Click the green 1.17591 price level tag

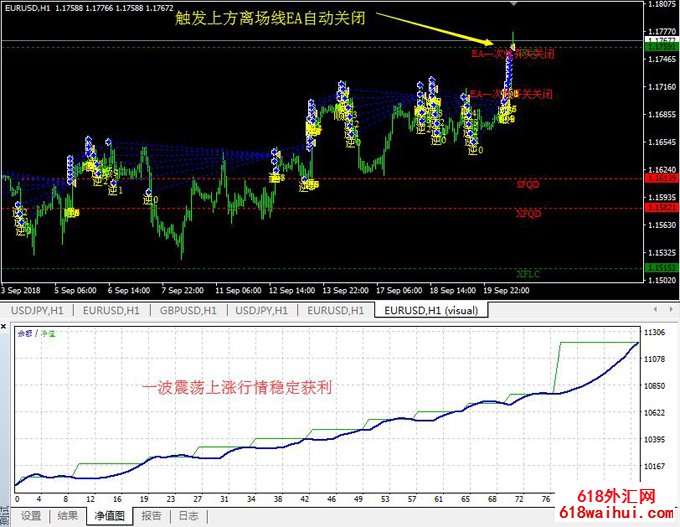coord(662,46)
